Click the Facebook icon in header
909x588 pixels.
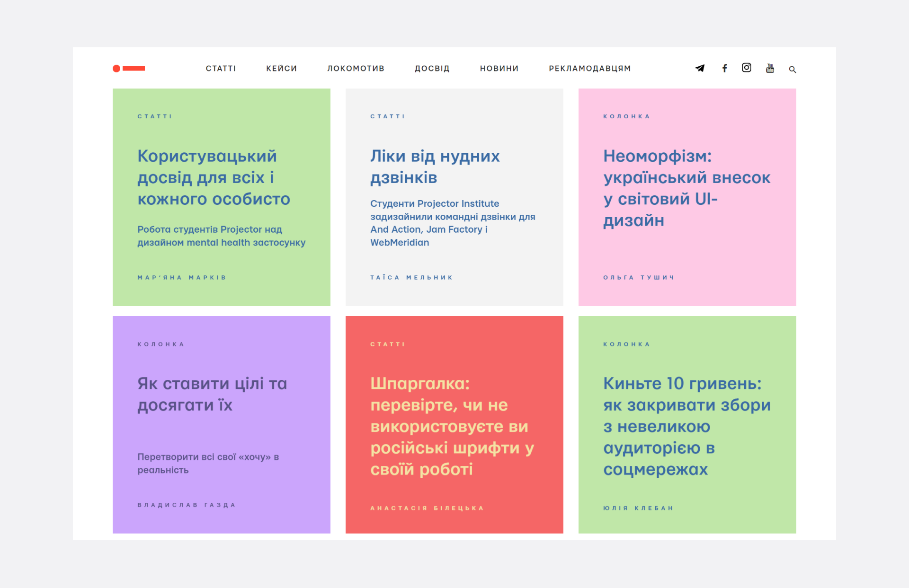pos(724,68)
